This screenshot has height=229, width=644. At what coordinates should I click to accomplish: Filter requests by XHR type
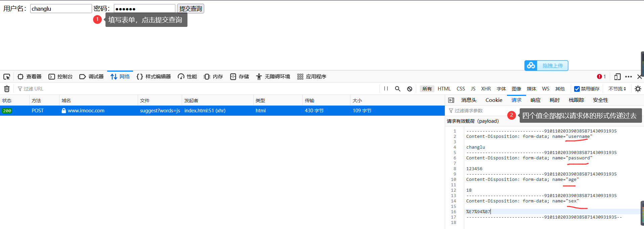[486, 89]
